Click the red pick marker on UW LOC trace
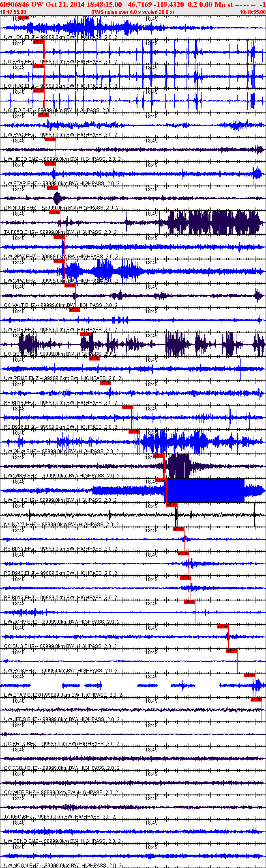This screenshot has height=868, width=266. [x=24, y=17]
